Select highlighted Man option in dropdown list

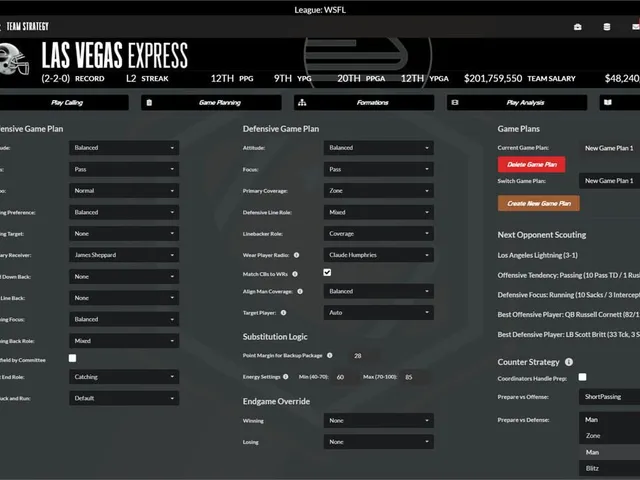(x=609, y=452)
